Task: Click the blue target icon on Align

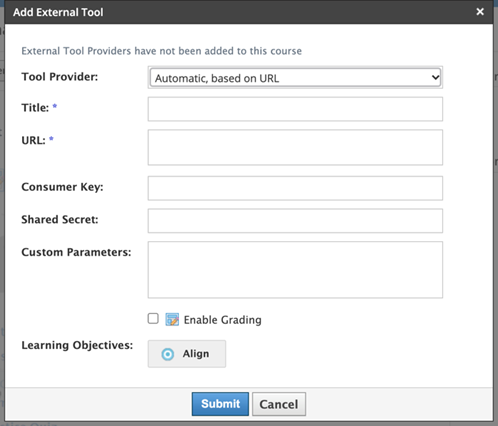Action: (x=168, y=354)
